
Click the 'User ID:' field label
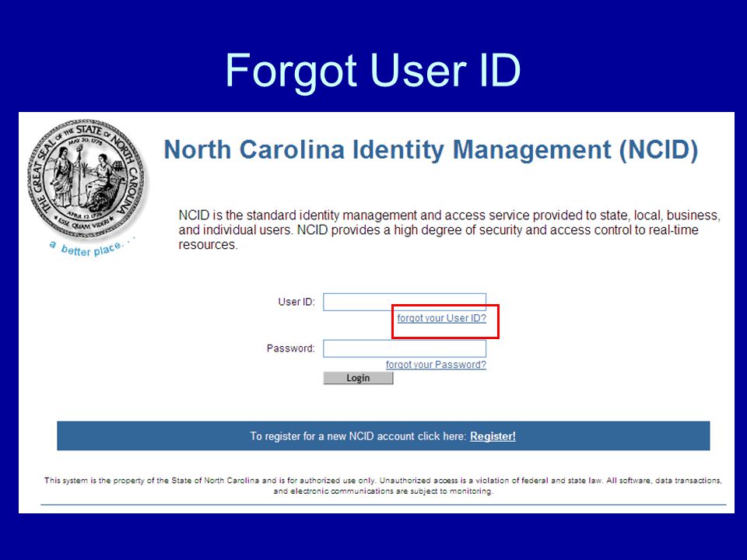point(296,302)
